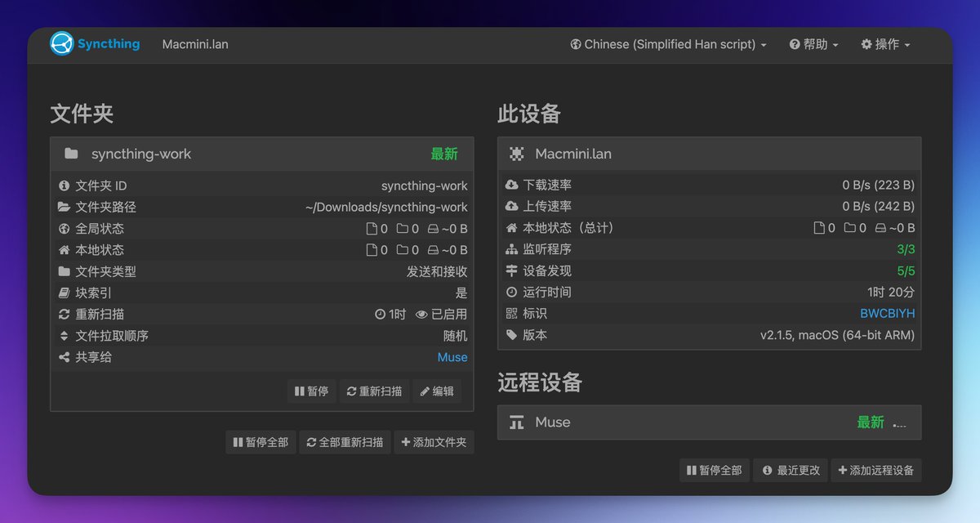Click the identicon beside Macmini.lan device

[x=517, y=154]
